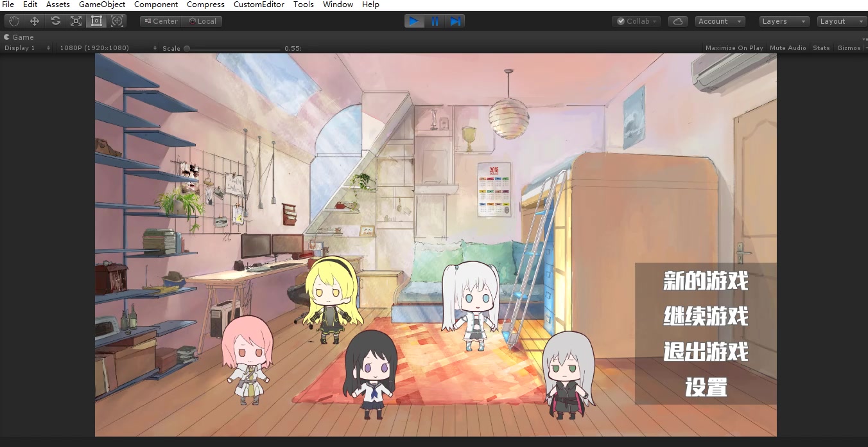This screenshot has height=447, width=868.
Task: Click the Scale slider handle
Action: 187,48
